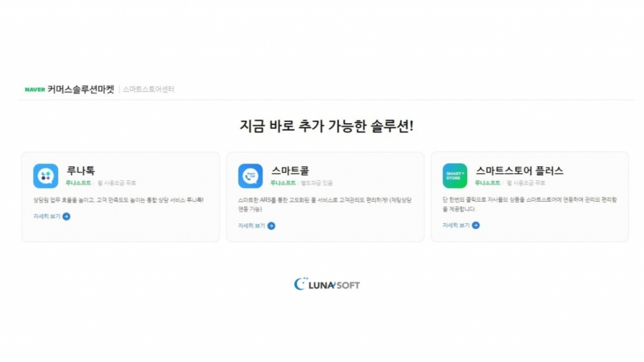This screenshot has width=644, height=362.
Task: Click the Smart Store green icon
Action: click(455, 176)
